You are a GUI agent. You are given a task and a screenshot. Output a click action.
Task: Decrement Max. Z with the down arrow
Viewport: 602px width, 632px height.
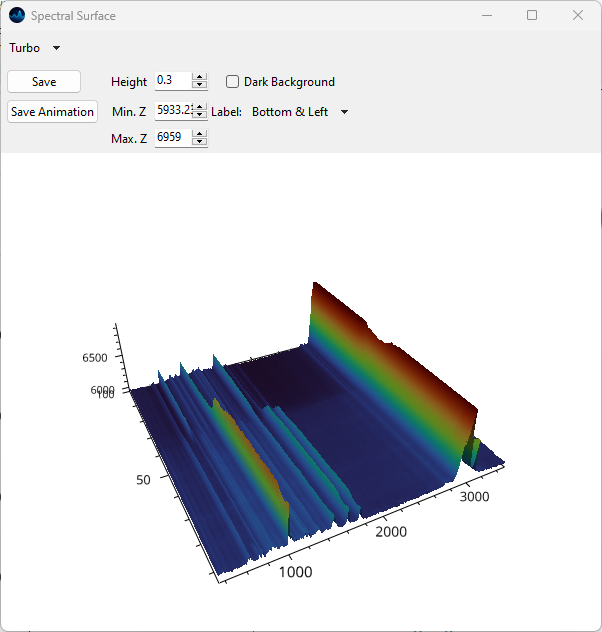200,142
